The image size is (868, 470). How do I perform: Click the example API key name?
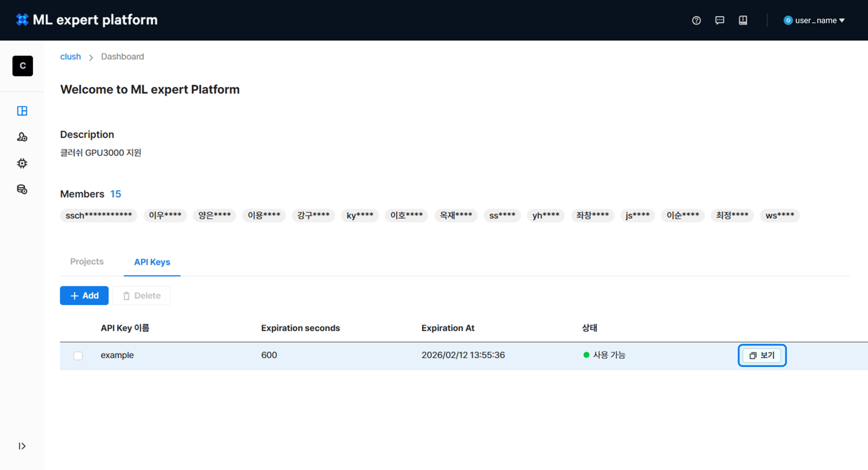118,355
